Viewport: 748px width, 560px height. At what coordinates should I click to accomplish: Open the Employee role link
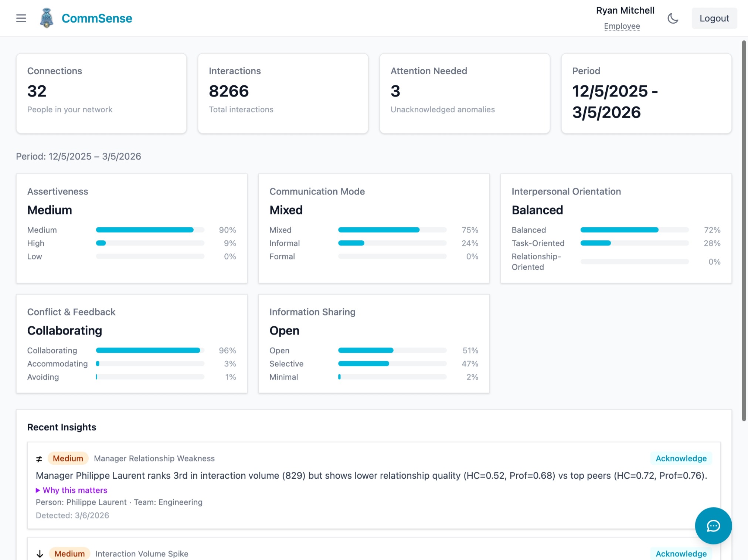[x=622, y=26]
